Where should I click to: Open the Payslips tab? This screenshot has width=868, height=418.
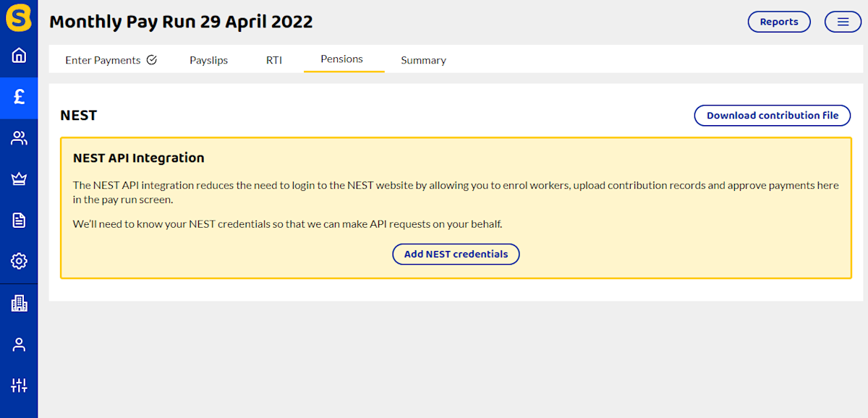pyautogui.click(x=208, y=60)
